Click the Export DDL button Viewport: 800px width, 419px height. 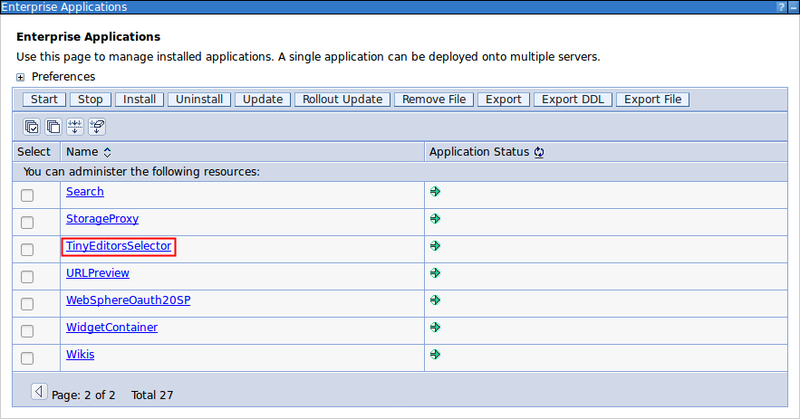coord(571,99)
